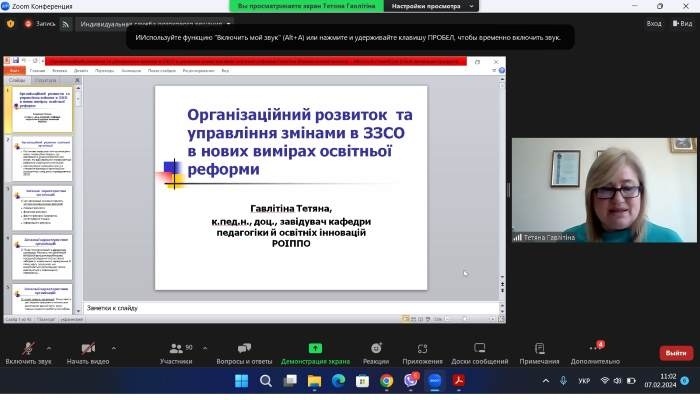Open Google Chrome from taskbar
The height and width of the screenshot is (400, 700).
click(387, 381)
